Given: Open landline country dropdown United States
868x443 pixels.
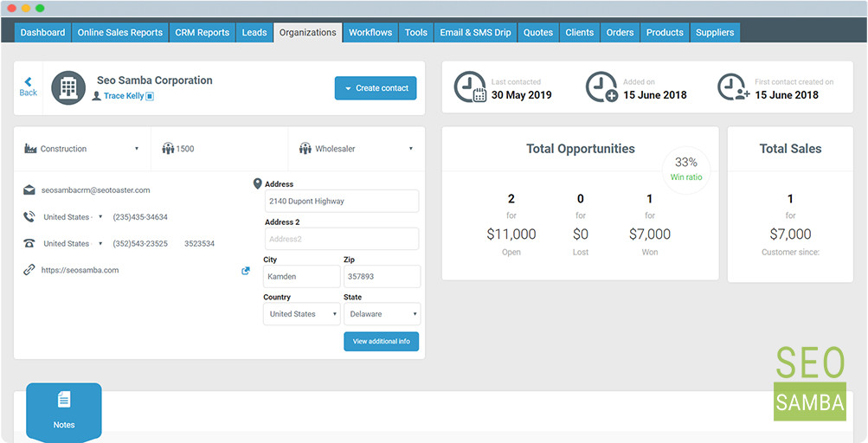Looking at the screenshot, I should (73, 244).
